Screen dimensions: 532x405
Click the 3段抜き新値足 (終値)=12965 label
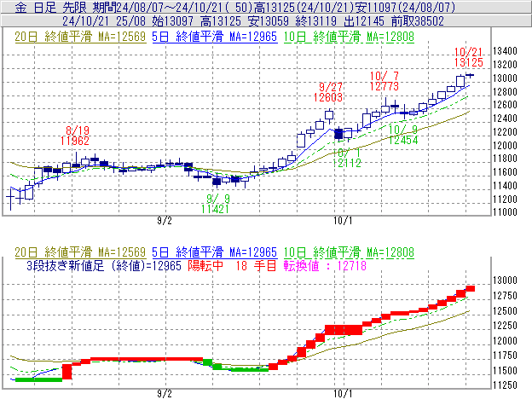104,265
